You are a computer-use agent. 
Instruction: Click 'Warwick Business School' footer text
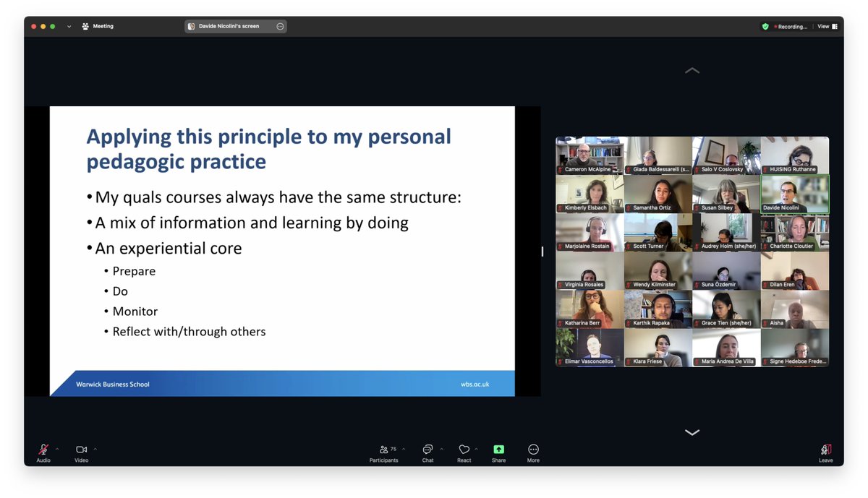click(113, 385)
